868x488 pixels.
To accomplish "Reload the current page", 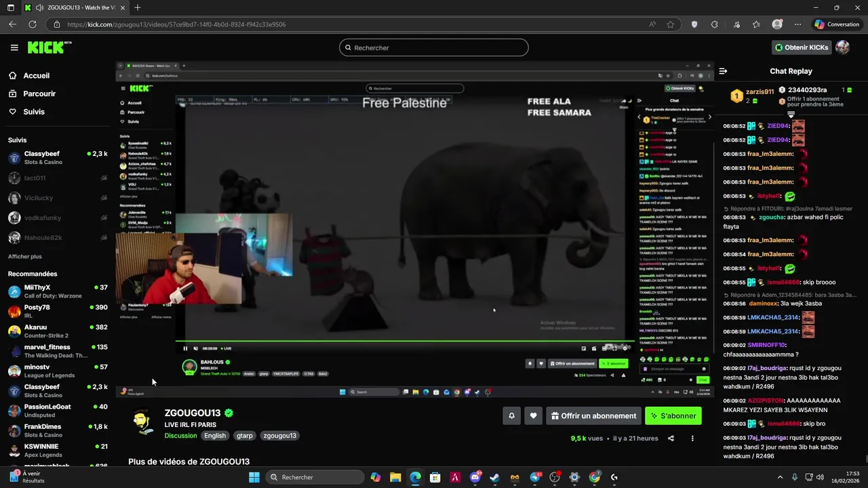I will click(32, 24).
